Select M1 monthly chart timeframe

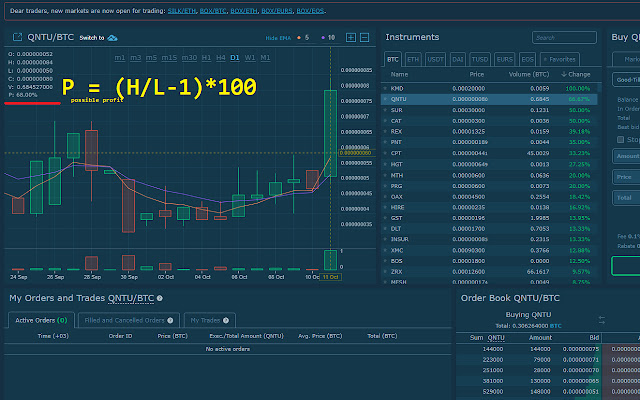click(x=265, y=58)
